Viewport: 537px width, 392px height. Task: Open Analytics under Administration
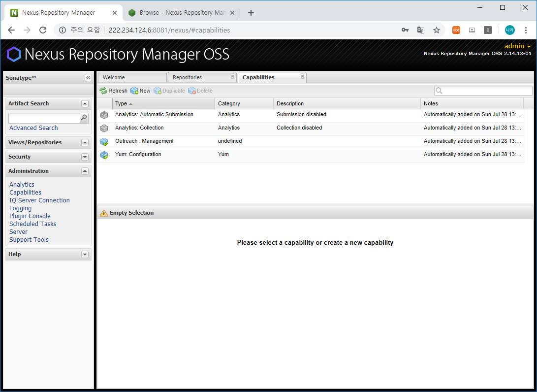point(22,184)
